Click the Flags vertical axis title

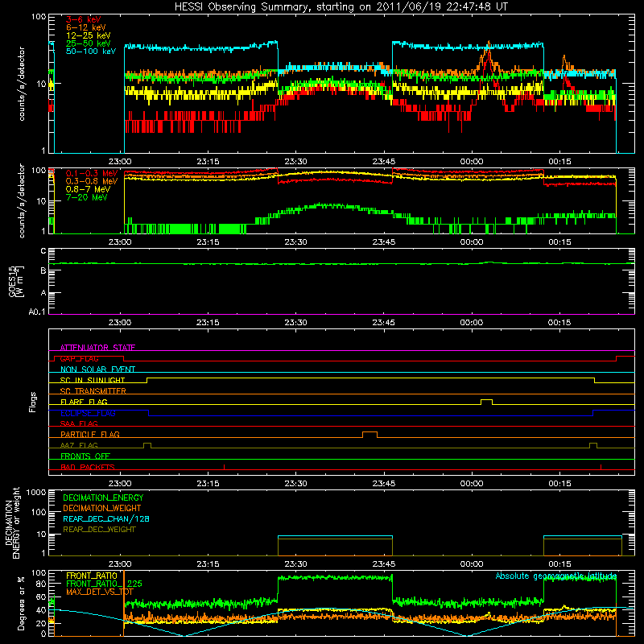coord(33,402)
